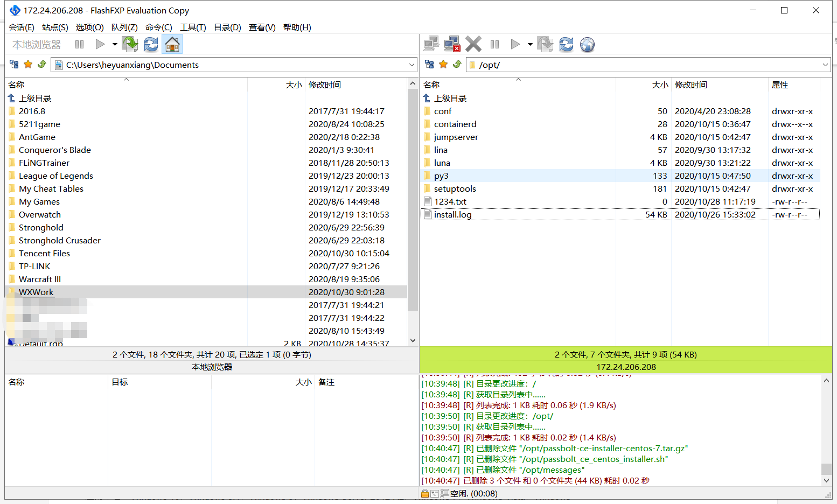The height and width of the screenshot is (504, 837).
Task: Click the local file list scrollbar thumb
Action: point(413,200)
